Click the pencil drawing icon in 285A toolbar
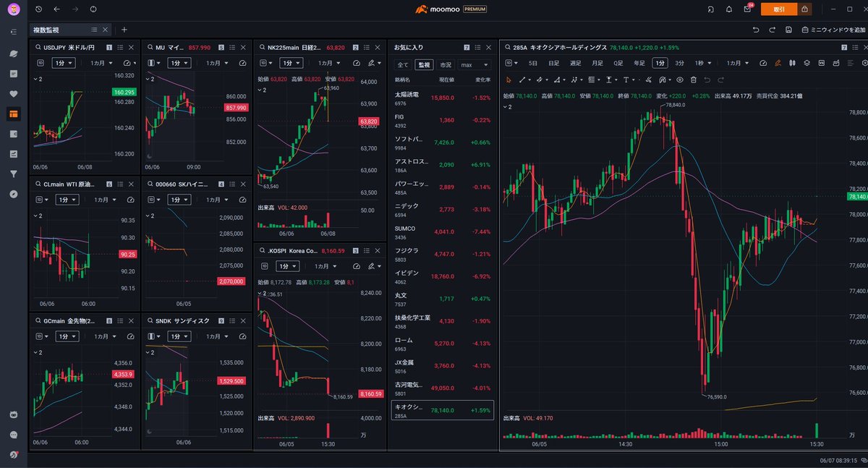Viewport: 868px width, 468px height. [778, 63]
